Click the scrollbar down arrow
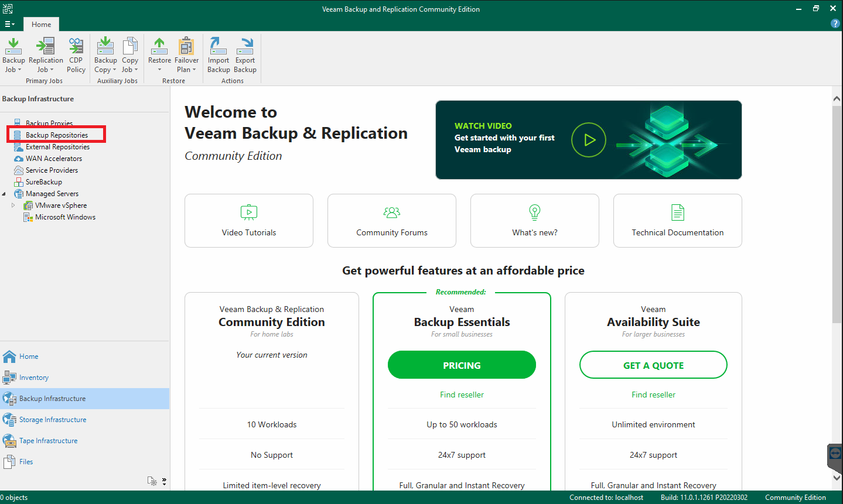The height and width of the screenshot is (504, 843). tap(837, 478)
